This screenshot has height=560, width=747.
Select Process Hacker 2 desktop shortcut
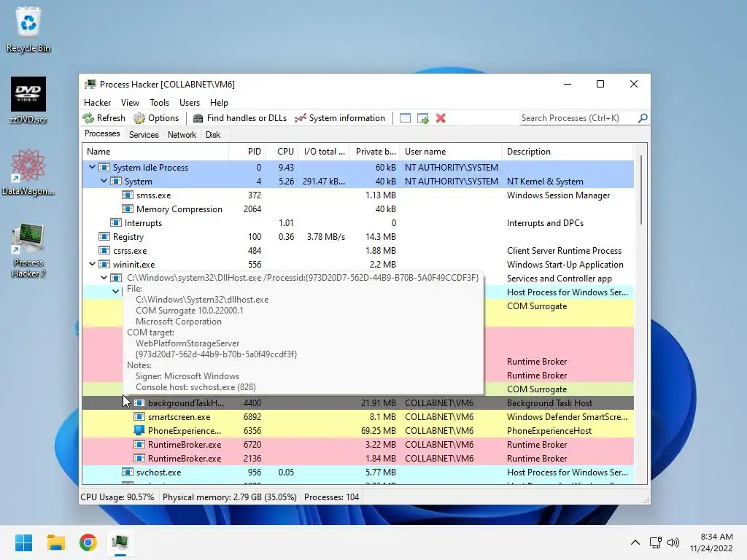click(28, 251)
